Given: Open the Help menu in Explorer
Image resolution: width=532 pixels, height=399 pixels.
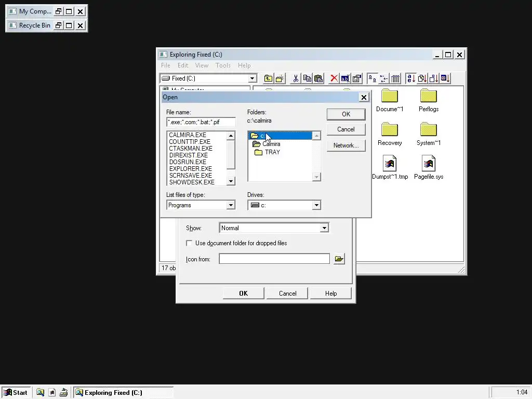Looking at the screenshot, I should tap(244, 65).
